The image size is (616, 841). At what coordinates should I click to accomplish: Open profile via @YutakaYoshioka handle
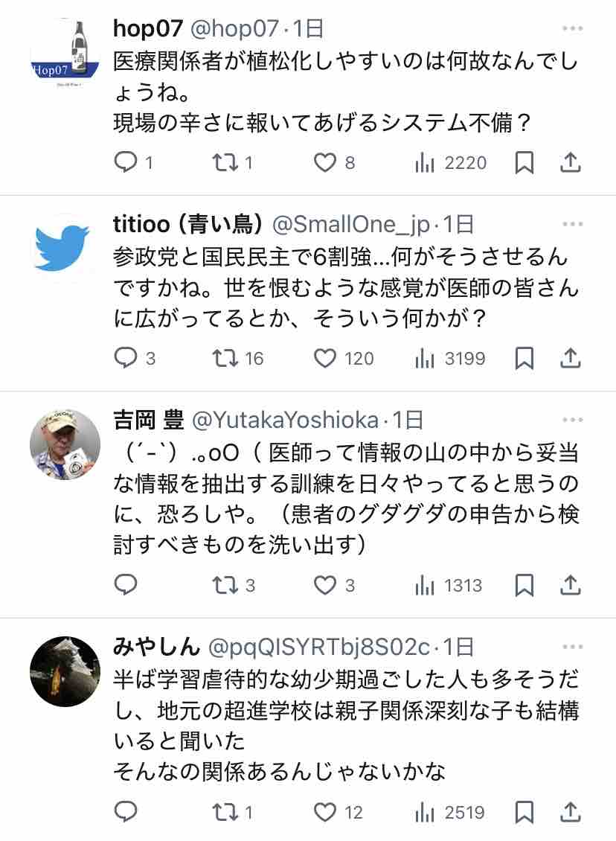tap(285, 420)
